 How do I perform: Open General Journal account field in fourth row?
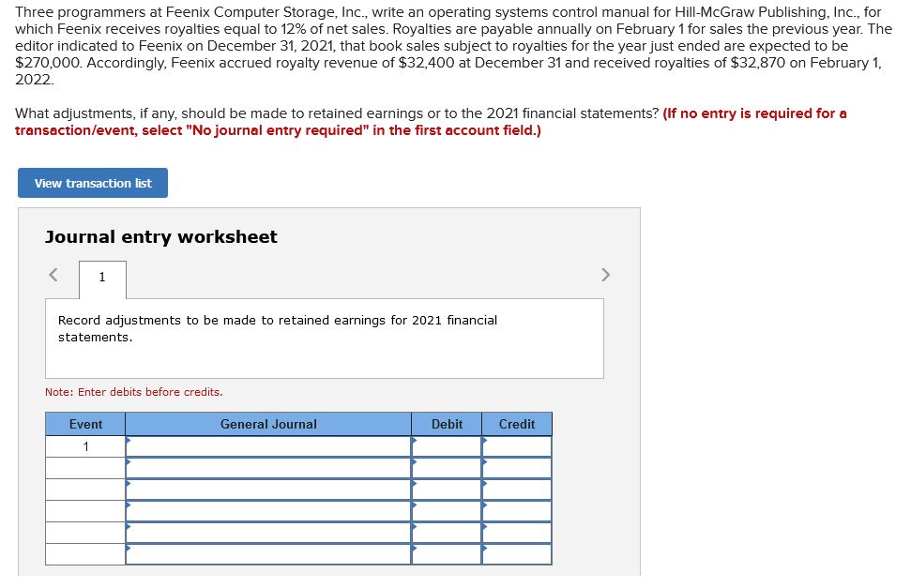pyautogui.click(x=268, y=511)
